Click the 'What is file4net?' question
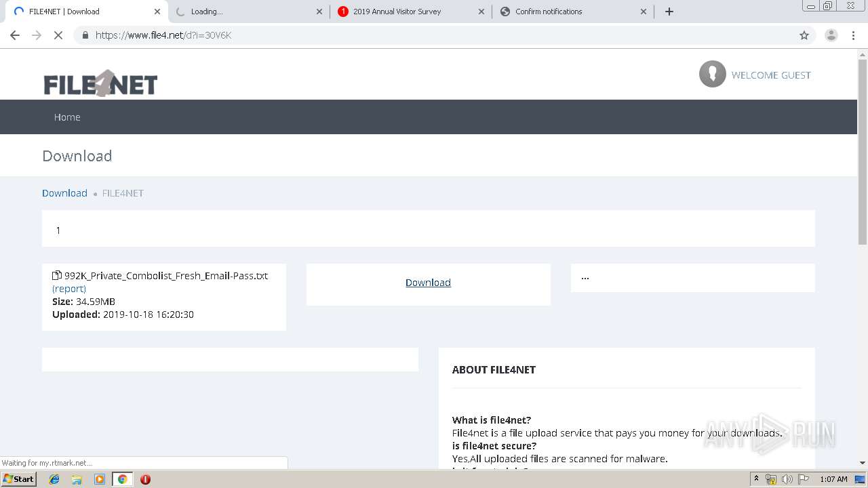This screenshot has width=868, height=488. [492, 420]
